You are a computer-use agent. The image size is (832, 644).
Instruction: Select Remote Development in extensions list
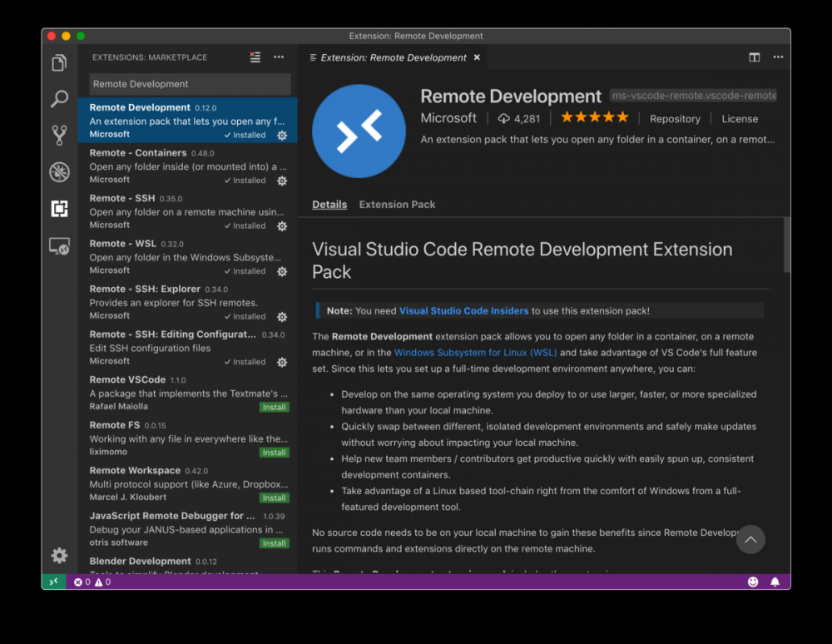coord(188,121)
